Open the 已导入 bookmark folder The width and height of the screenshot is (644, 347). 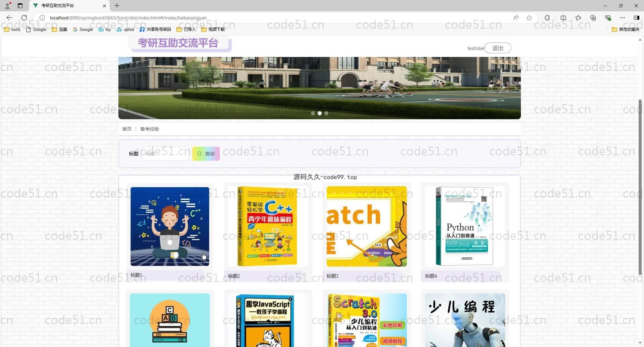pyautogui.click(x=186, y=29)
